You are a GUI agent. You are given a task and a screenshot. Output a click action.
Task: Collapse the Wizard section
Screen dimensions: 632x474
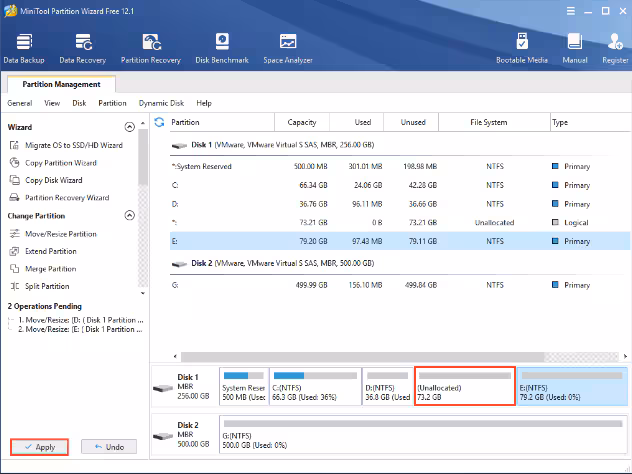point(129,127)
